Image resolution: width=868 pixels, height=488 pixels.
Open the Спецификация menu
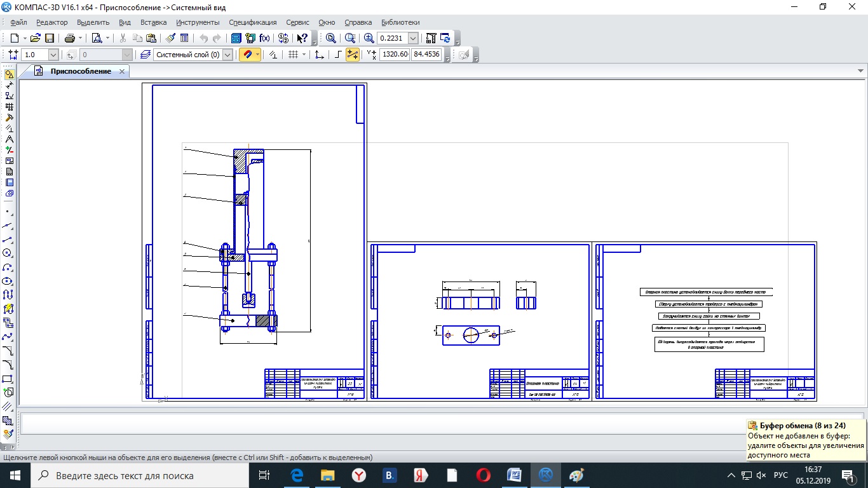253,22
